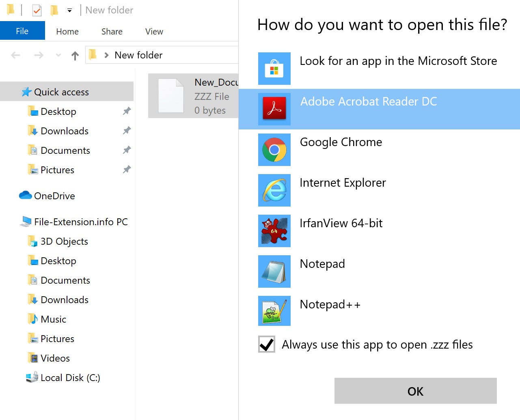Switch to the Share ribbon tab
The height and width of the screenshot is (420, 520).
click(112, 31)
